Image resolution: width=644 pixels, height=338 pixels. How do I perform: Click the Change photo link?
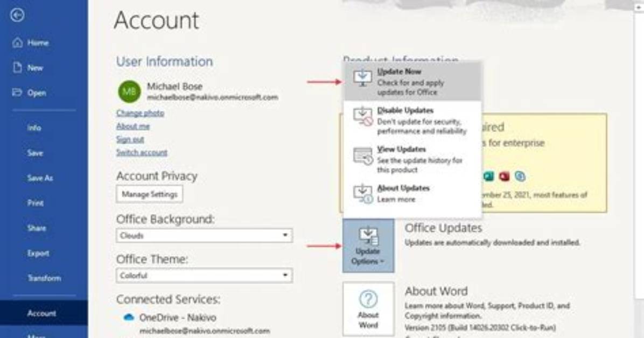click(x=140, y=113)
